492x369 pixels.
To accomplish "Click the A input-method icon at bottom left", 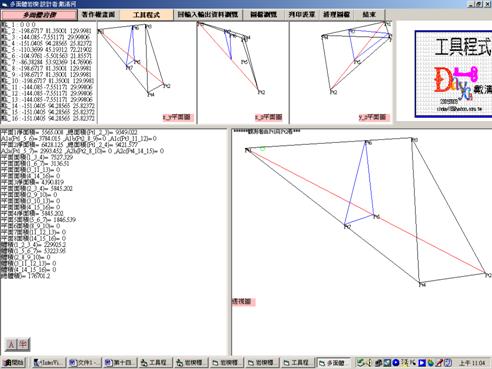I will click(x=11, y=344).
